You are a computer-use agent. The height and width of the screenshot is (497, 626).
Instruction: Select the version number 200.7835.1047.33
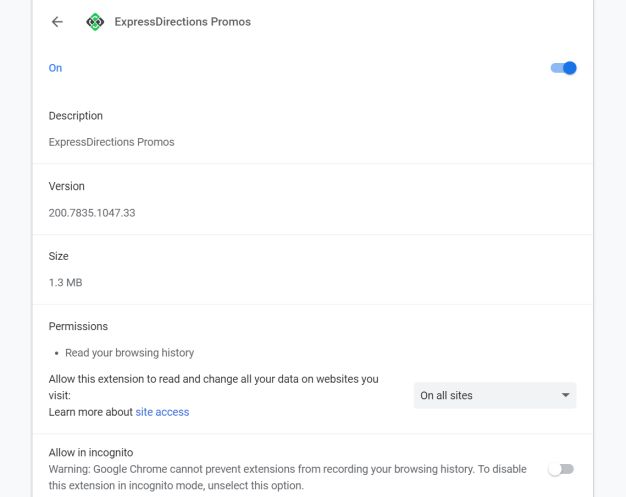tap(92, 213)
